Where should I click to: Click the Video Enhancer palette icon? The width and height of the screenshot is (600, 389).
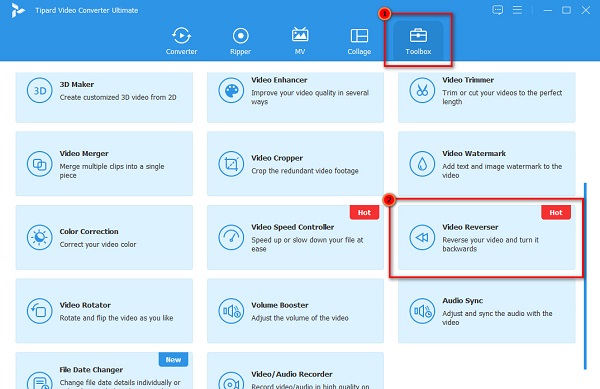pos(231,90)
